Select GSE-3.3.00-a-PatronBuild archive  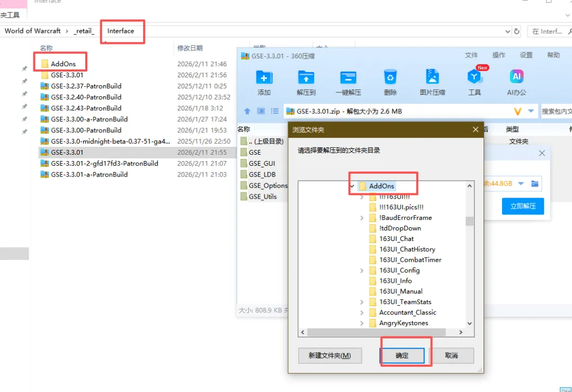click(x=84, y=119)
